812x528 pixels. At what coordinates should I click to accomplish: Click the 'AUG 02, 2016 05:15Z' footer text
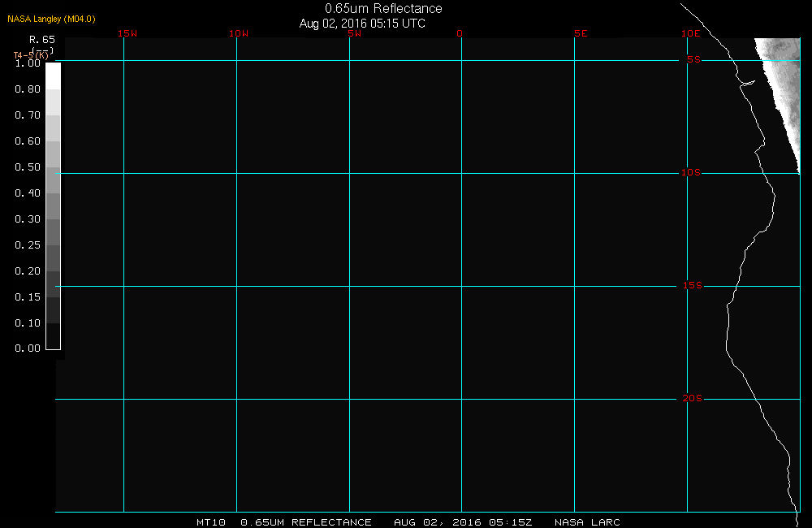[x=463, y=522]
